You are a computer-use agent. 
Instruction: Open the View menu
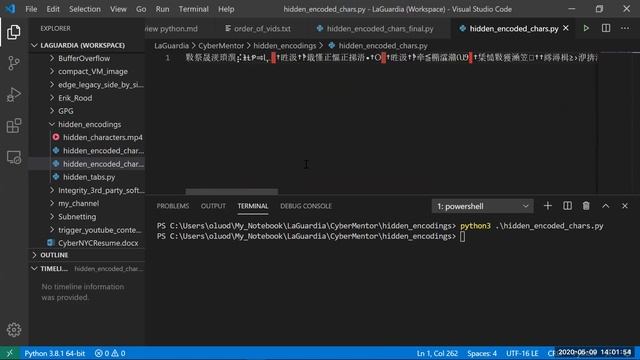click(x=118, y=9)
